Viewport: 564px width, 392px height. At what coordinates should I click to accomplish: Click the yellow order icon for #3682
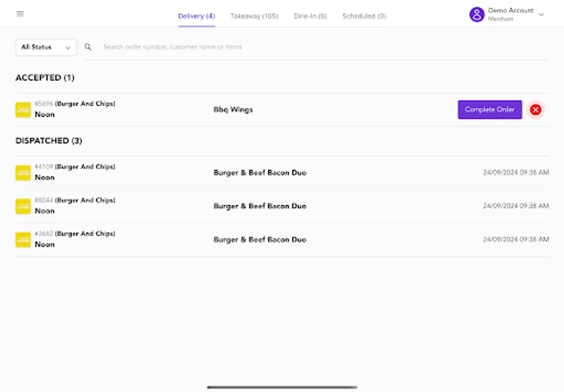[x=23, y=239]
